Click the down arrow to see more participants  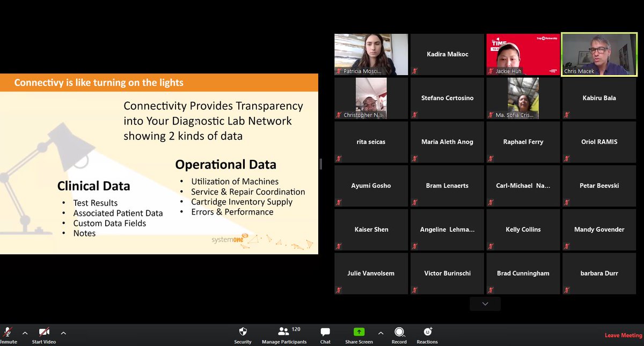tap(485, 304)
